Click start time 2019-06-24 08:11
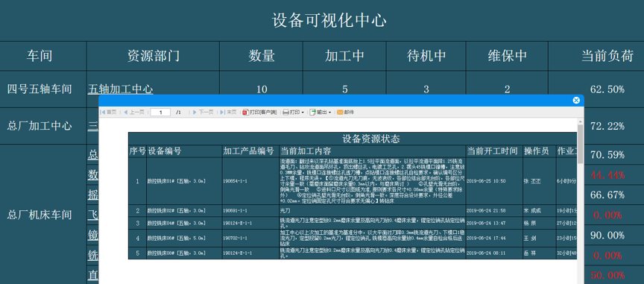 pos(486,253)
